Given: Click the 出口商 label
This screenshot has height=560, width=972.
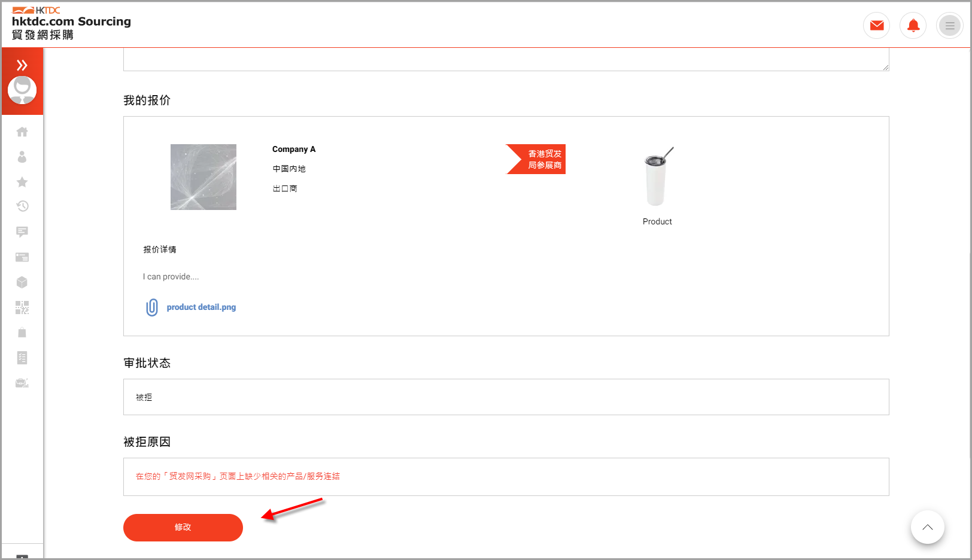Looking at the screenshot, I should (x=285, y=189).
